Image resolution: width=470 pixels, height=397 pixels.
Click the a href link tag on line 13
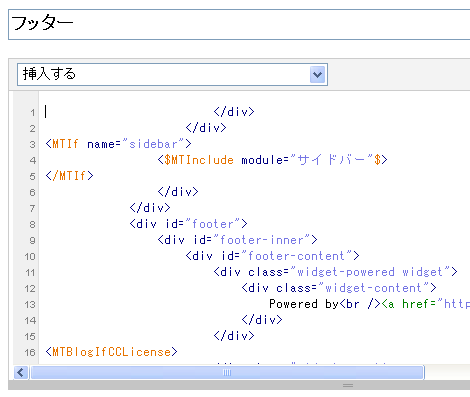(x=426, y=304)
